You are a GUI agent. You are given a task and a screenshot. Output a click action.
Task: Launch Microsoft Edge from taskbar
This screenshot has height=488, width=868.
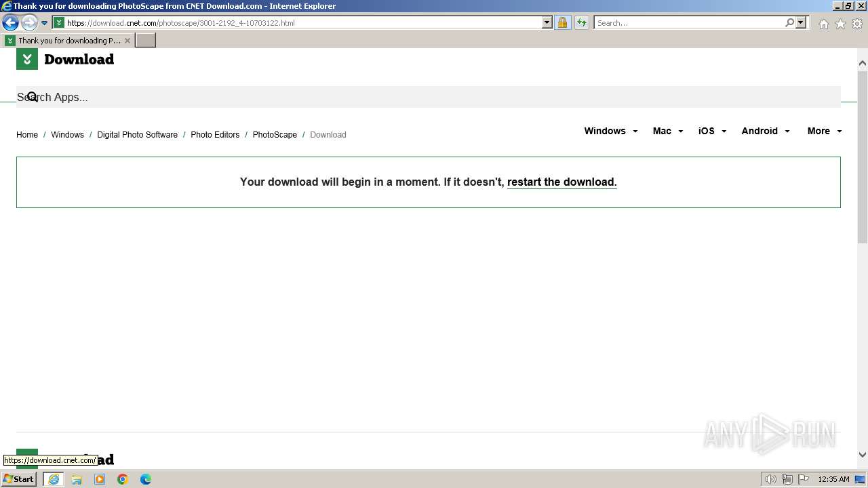tap(146, 479)
